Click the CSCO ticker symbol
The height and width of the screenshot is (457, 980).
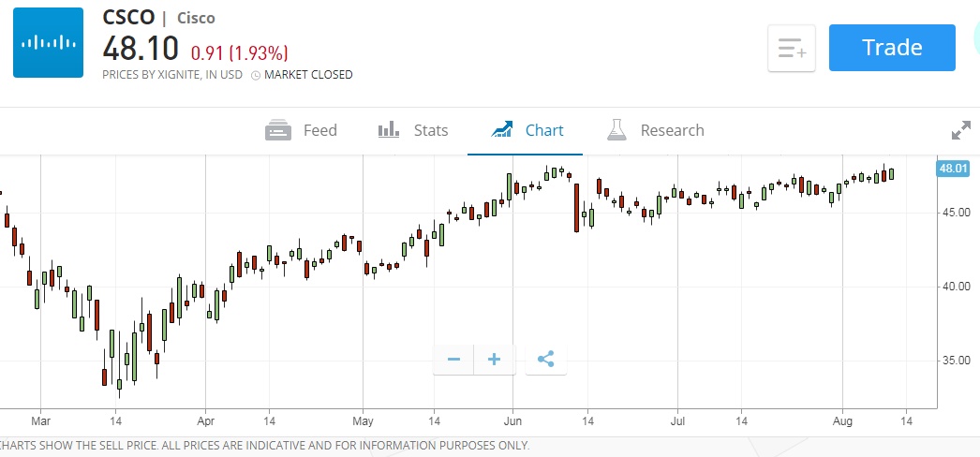pyautogui.click(x=128, y=18)
